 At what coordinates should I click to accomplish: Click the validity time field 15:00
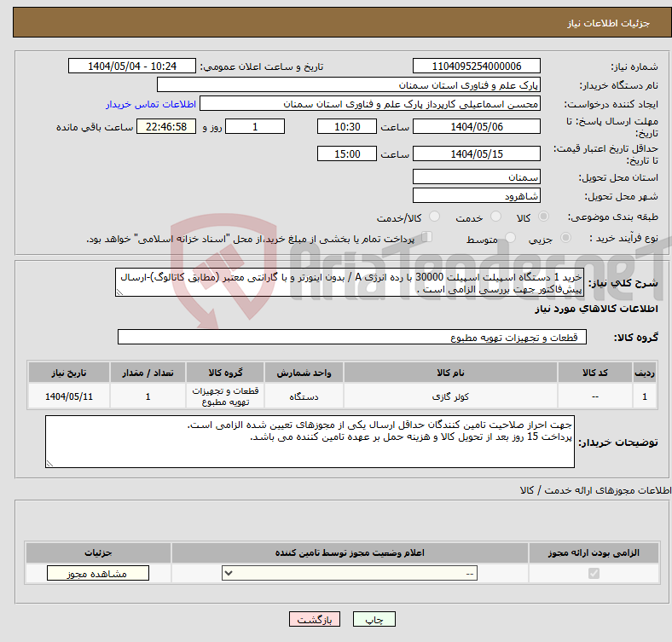pos(347,153)
